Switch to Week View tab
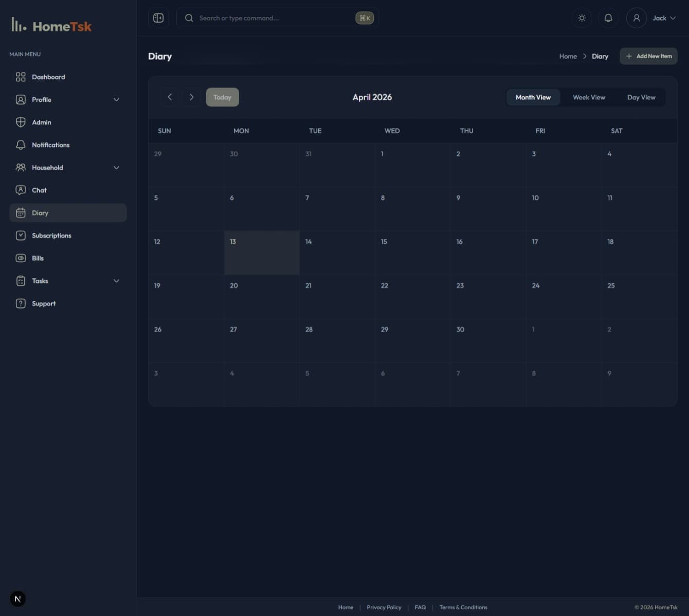Viewport: 689px width, 616px height. (589, 97)
